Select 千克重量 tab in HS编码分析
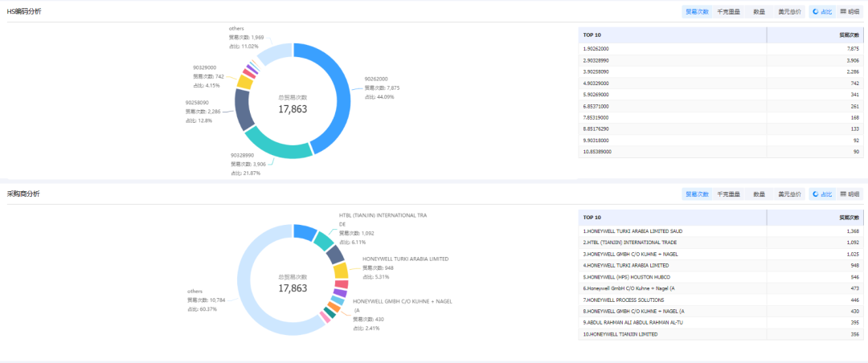This screenshot has height=363, width=868. pyautogui.click(x=727, y=11)
